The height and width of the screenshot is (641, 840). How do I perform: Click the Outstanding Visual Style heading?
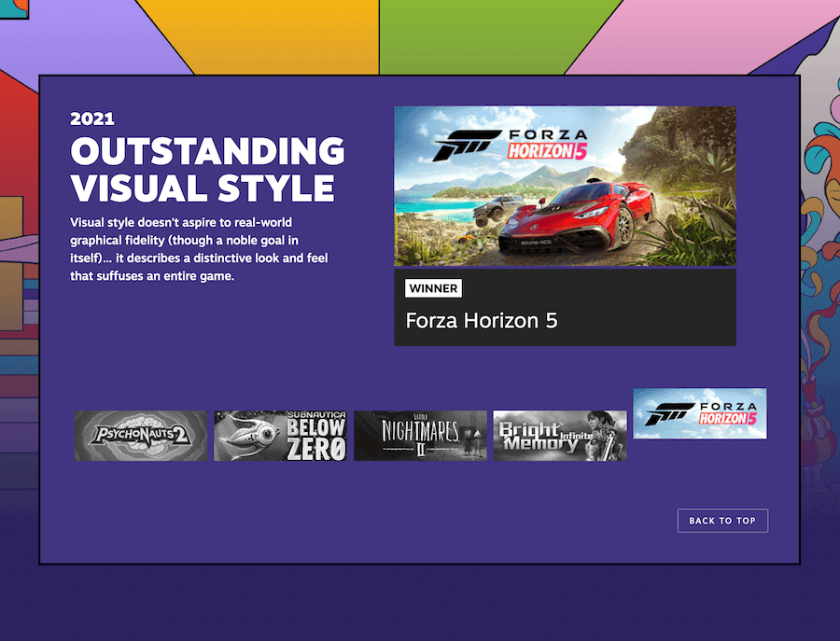tap(208, 169)
